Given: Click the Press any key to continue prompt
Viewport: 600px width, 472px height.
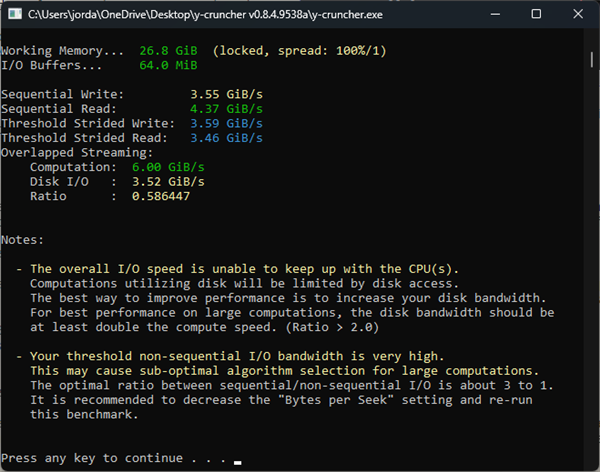Looking at the screenshot, I should coord(114,458).
